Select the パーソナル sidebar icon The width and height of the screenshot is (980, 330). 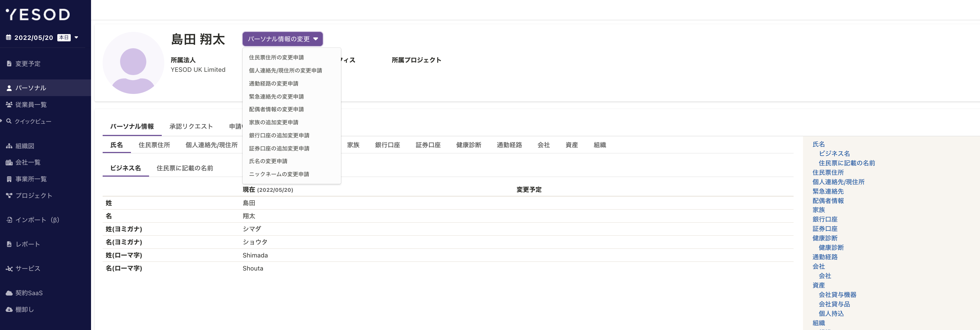pos(30,87)
